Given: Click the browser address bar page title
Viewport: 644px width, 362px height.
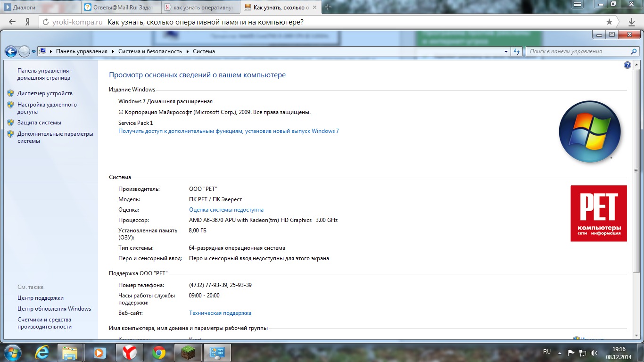Looking at the screenshot, I should coord(206,22).
